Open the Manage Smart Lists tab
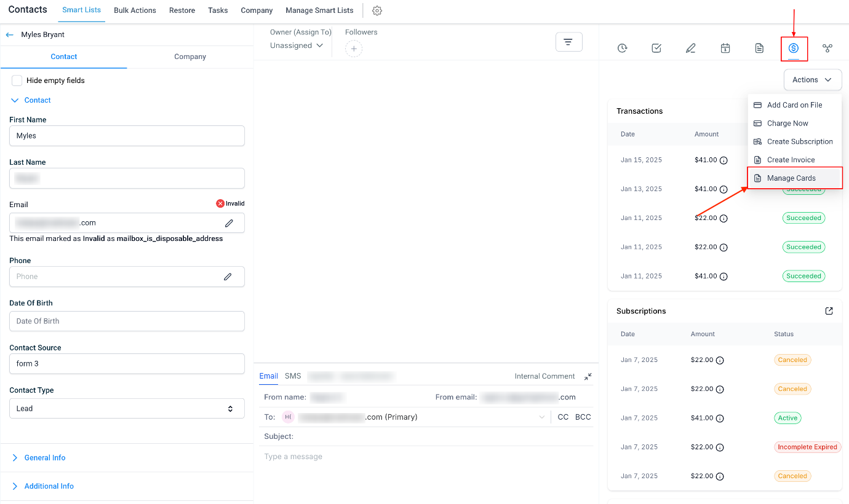This screenshot has height=504, width=849. click(x=319, y=10)
